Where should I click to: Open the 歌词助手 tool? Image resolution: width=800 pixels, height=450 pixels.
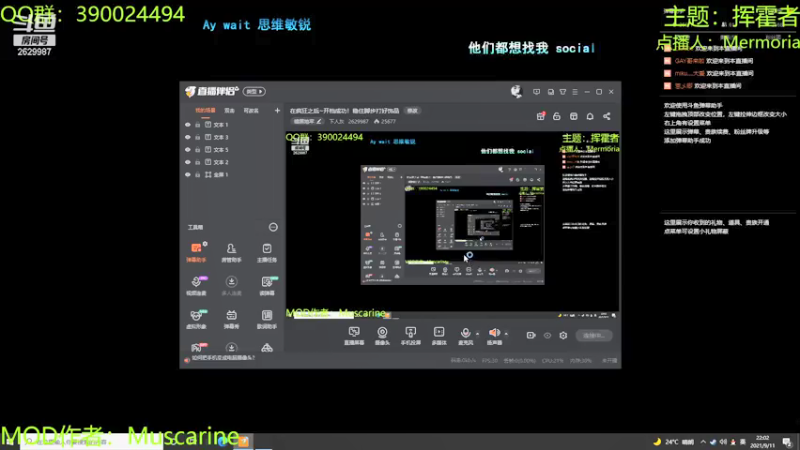click(x=266, y=319)
